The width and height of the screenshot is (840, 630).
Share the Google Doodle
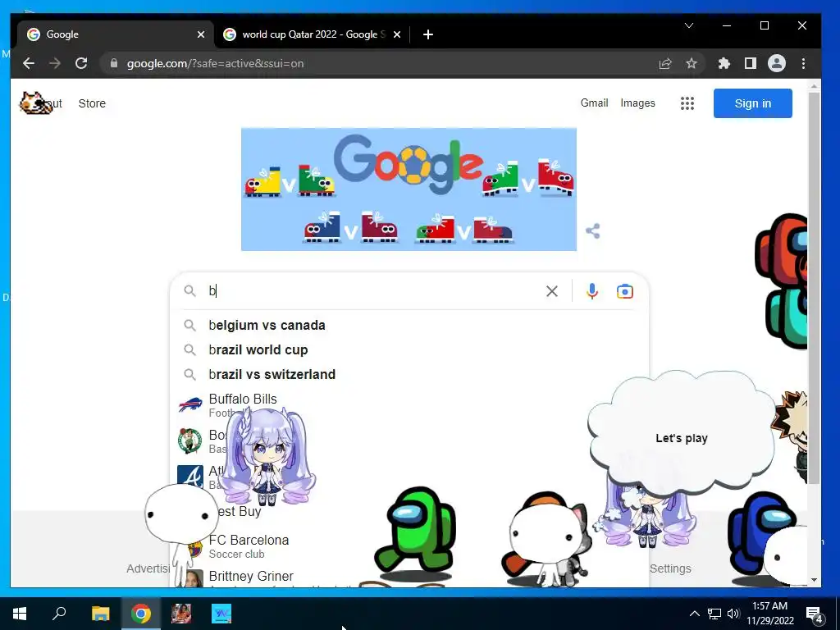(592, 231)
